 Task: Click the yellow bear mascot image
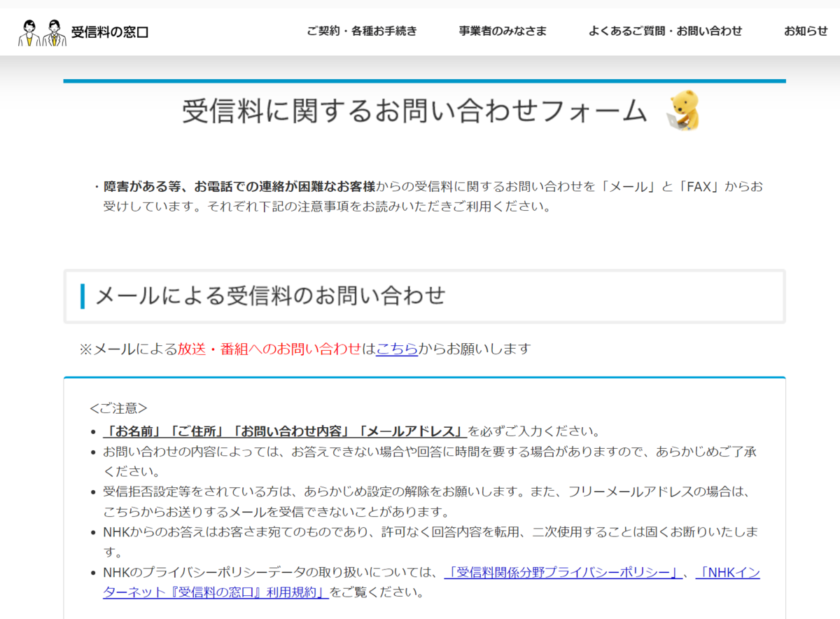tap(683, 111)
